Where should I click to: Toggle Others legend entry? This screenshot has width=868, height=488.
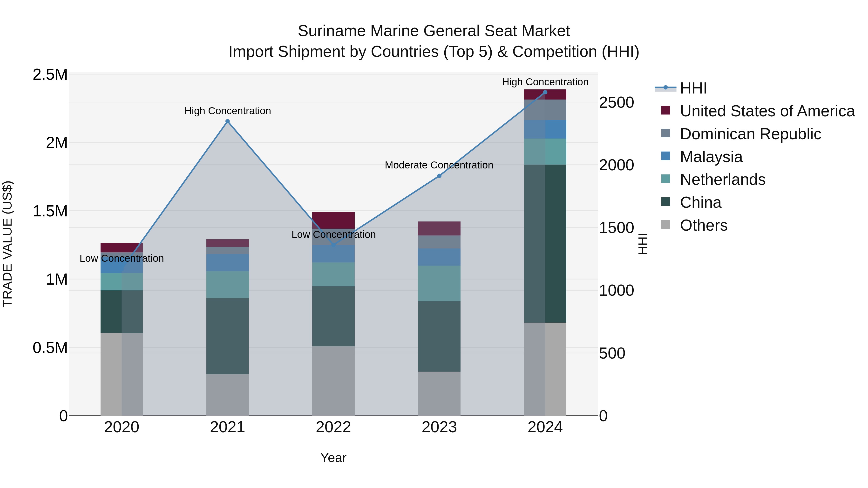click(x=694, y=225)
